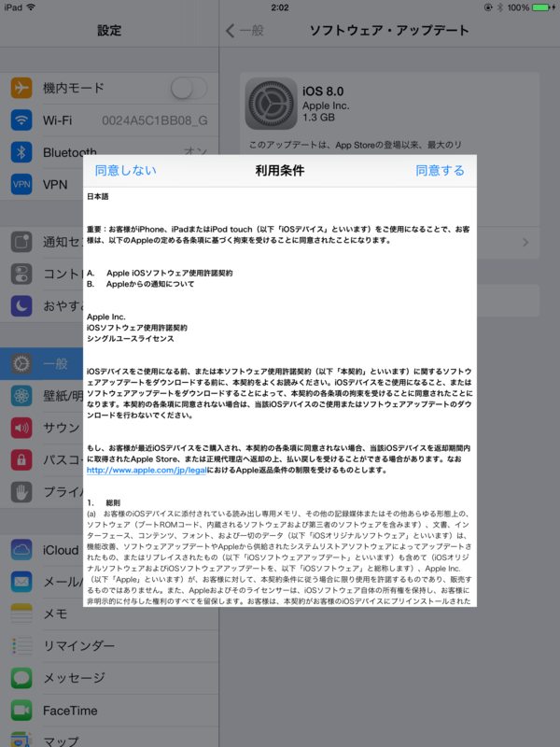Tap the 2:02 clock in status bar

coord(280,7)
